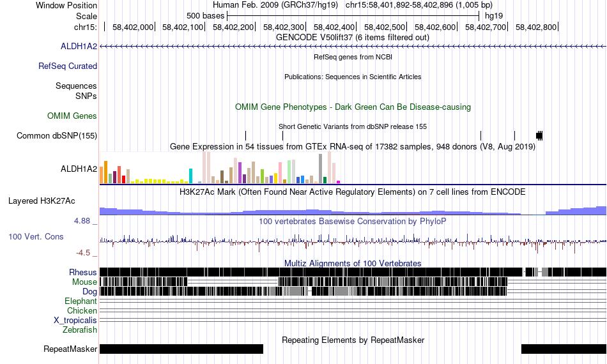
Task: Click the purple GTEx expression bar
Action: (240, 173)
